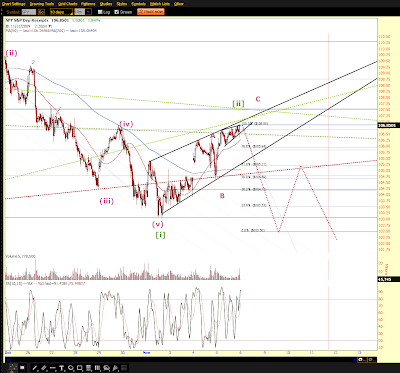400x373 pixels.
Task: Click the cursor crosshair icon at bottom left
Action: pos(13,368)
